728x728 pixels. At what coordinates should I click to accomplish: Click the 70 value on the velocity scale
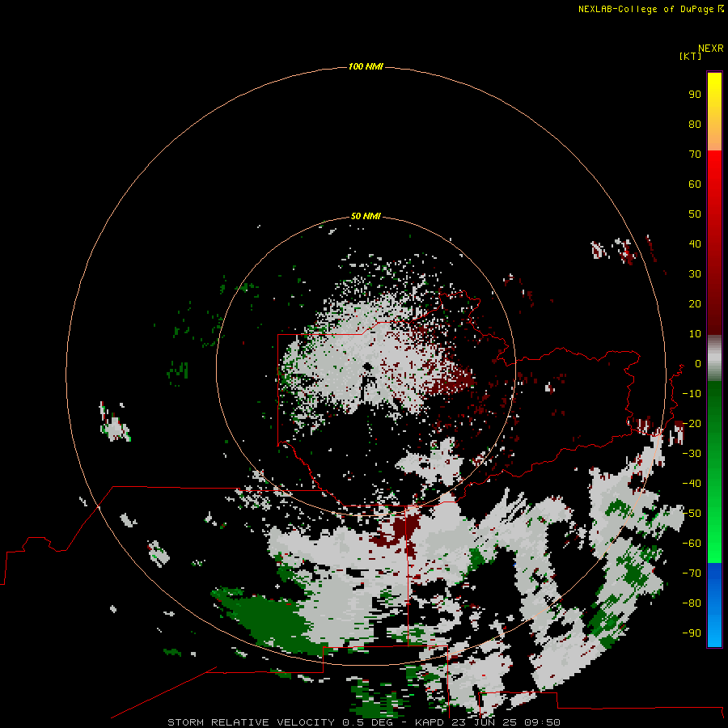(x=695, y=154)
